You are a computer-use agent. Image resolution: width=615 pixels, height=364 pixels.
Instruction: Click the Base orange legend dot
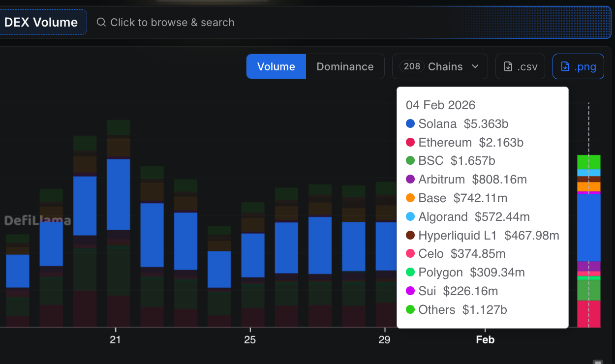(x=410, y=198)
